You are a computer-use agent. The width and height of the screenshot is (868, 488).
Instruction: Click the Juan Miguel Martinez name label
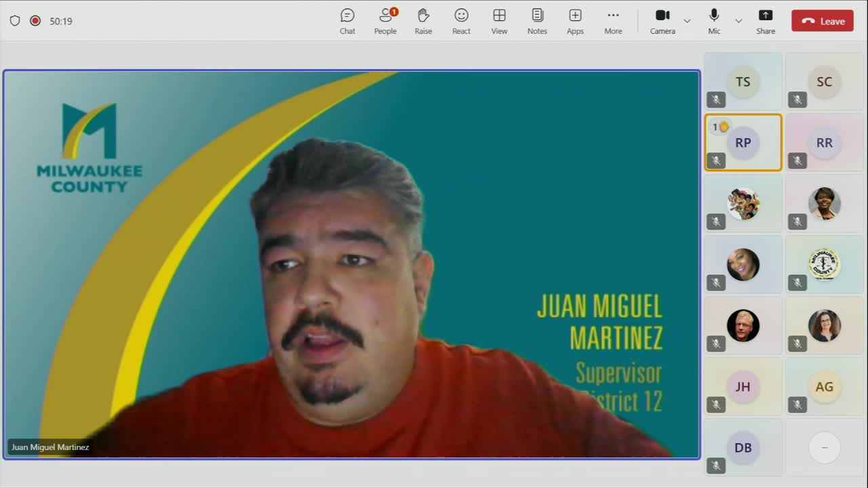[x=50, y=447]
